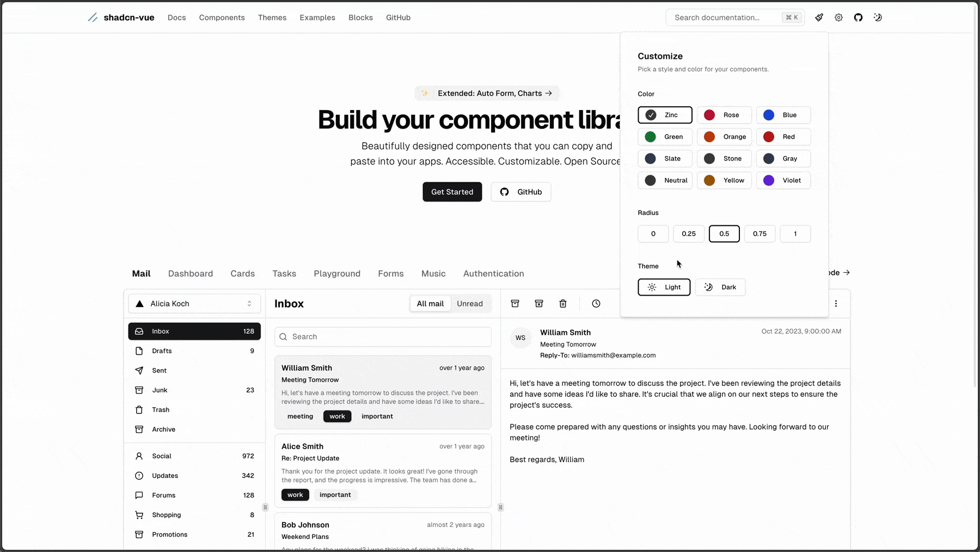Image resolution: width=980 pixels, height=552 pixels.
Task: Click the archive icon in mail toolbar
Action: pyautogui.click(x=515, y=303)
